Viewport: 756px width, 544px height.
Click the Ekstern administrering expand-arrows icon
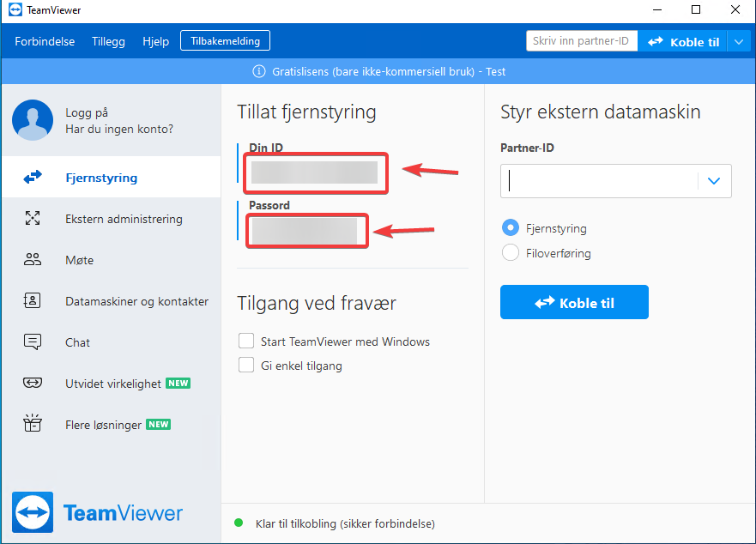33,219
